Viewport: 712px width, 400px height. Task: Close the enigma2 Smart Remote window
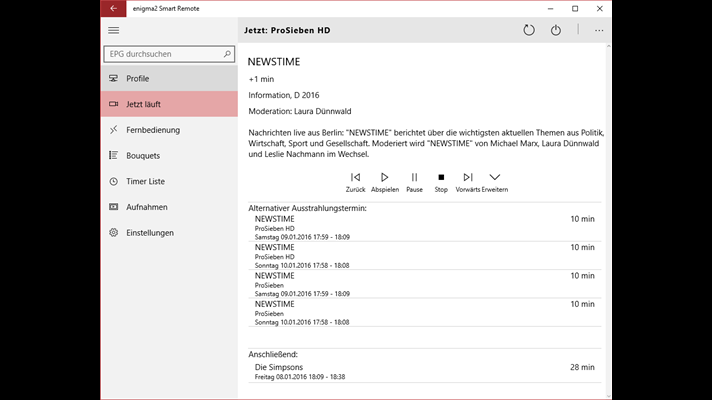coord(599,9)
